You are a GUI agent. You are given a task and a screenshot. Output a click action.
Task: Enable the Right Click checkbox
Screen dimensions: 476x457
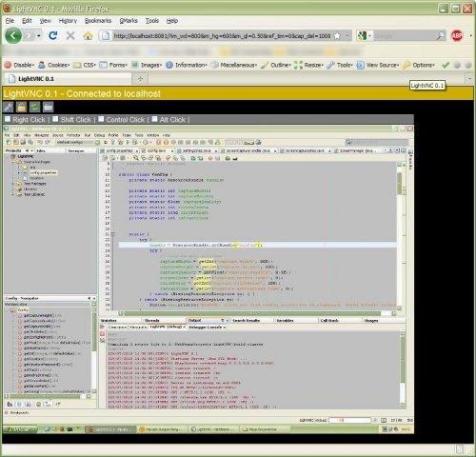[x=8, y=119]
